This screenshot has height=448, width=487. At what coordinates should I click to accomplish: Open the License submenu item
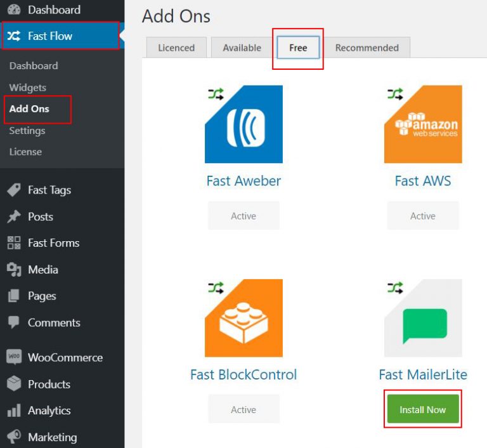point(25,152)
